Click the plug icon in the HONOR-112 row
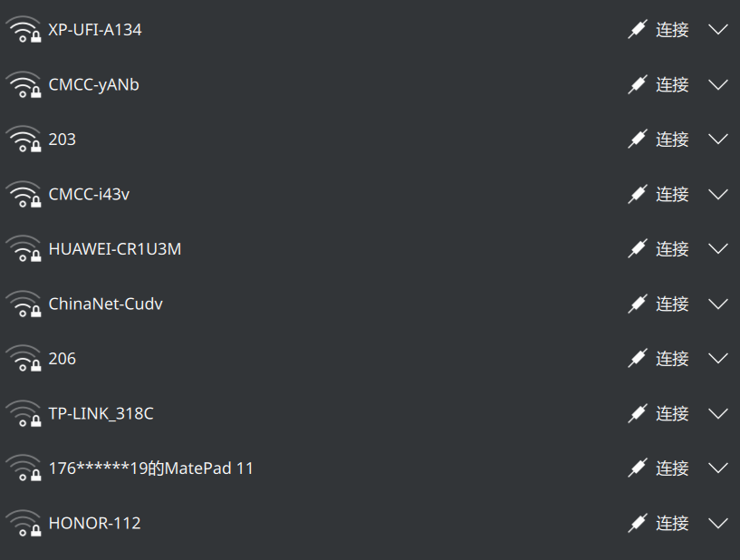 [x=638, y=523]
